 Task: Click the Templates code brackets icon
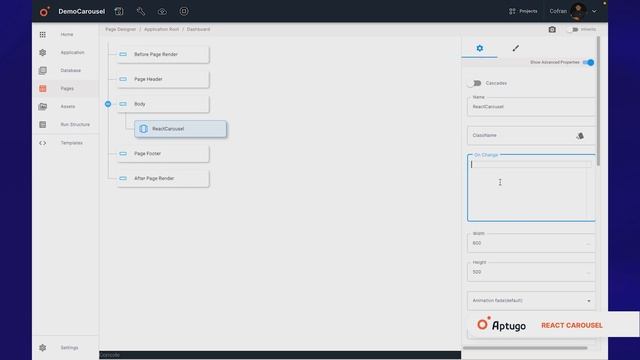43,143
